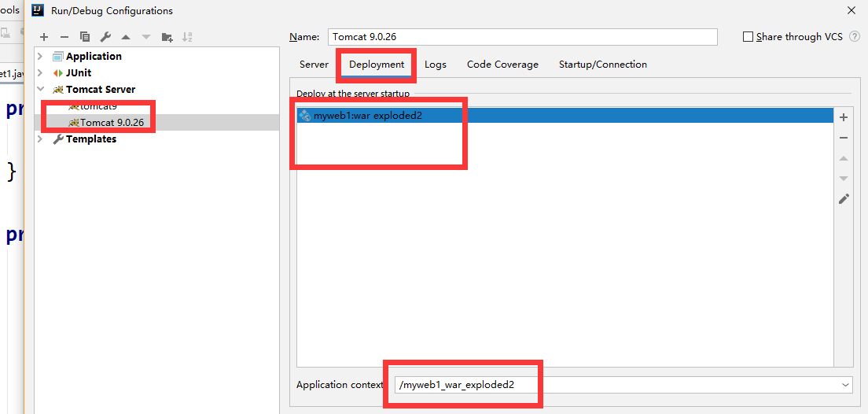Screen dimensions: 868x414
Task: Switch to the Server tab
Action: coord(314,65)
